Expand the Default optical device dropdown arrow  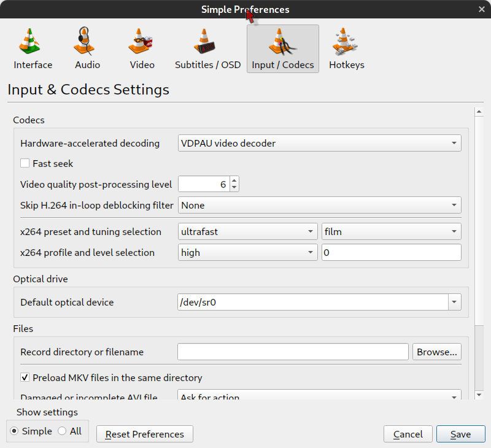pos(454,302)
